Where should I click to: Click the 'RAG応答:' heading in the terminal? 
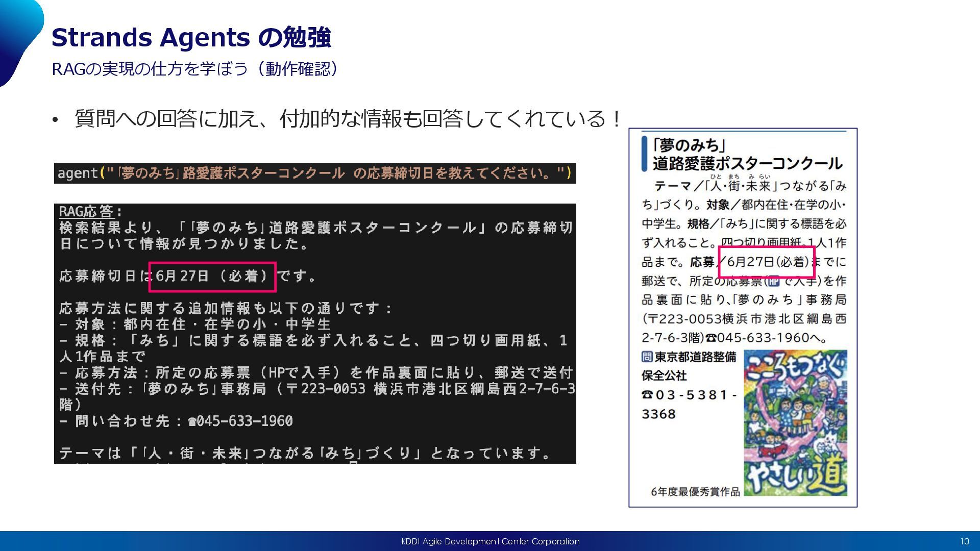point(90,211)
